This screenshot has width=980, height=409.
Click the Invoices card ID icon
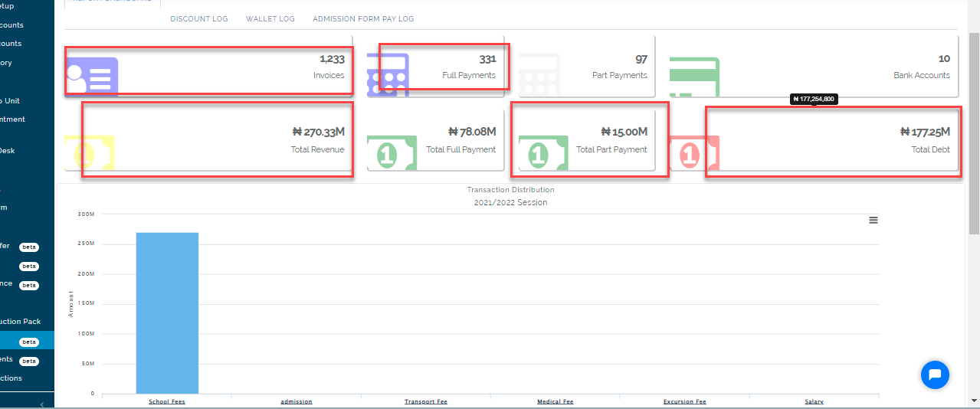pyautogui.click(x=91, y=76)
